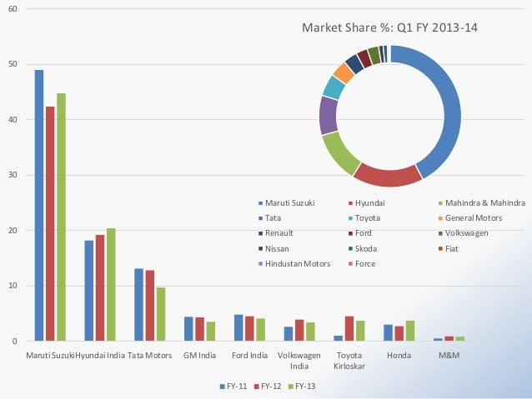This screenshot has height=399, width=532.
Task: Click the Toyota Kirloskar FY-12 red bar
Action: [x=349, y=328]
